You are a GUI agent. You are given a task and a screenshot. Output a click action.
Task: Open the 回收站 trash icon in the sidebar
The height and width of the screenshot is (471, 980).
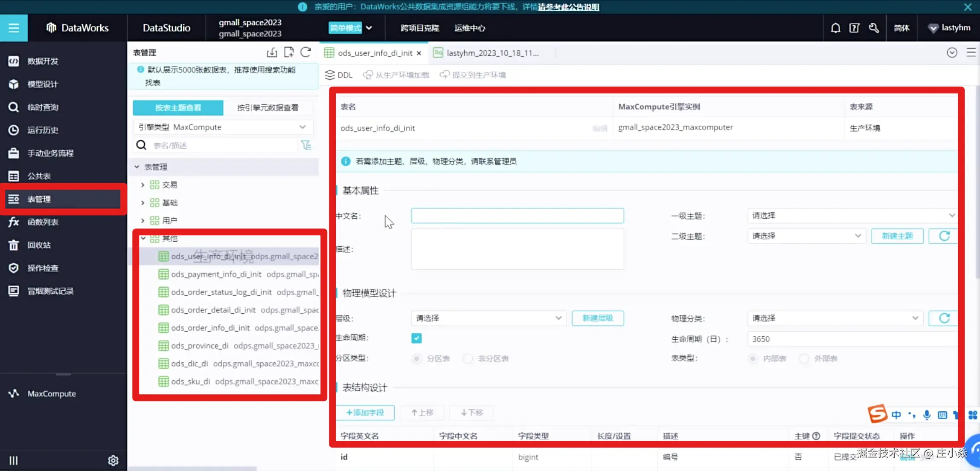[14, 245]
